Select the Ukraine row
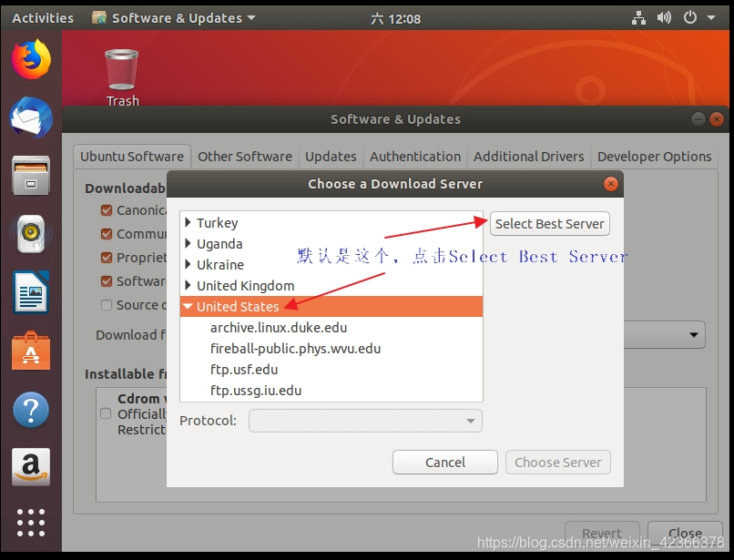Viewport: 734px width, 560px height. tap(331, 265)
